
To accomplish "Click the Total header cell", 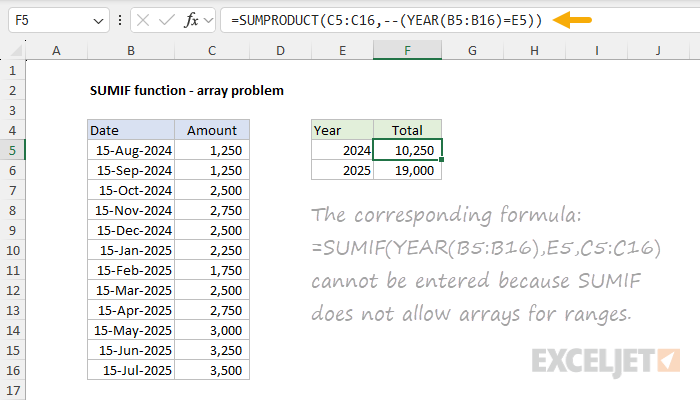I will pyautogui.click(x=408, y=130).
